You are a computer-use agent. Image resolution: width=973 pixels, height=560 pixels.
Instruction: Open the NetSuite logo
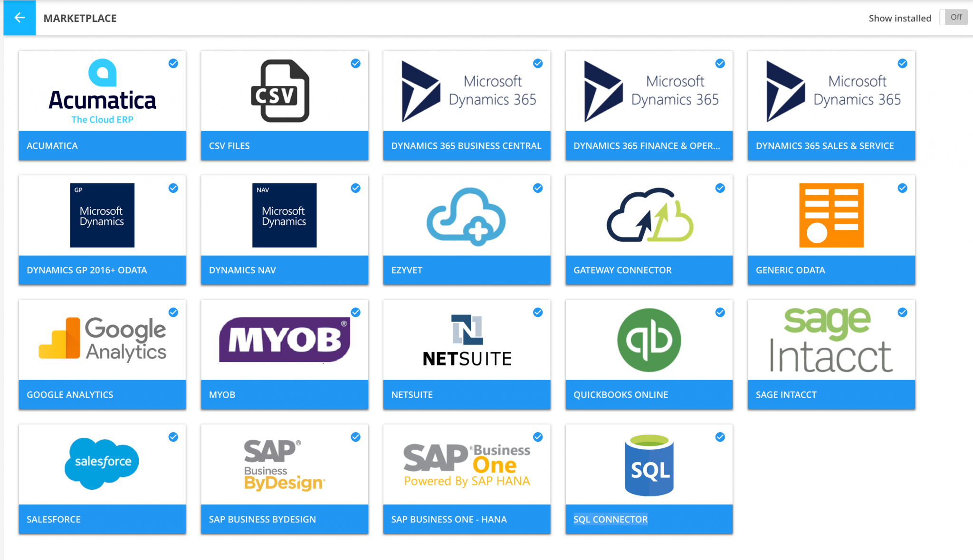pyautogui.click(x=467, y=341)
